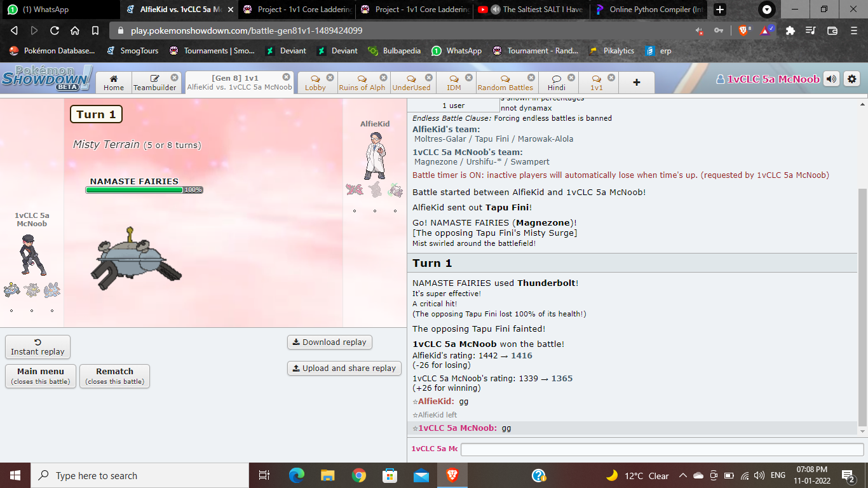Open the IDM room tab
This screenshot has height=488, width=868.
pos(454,83)
